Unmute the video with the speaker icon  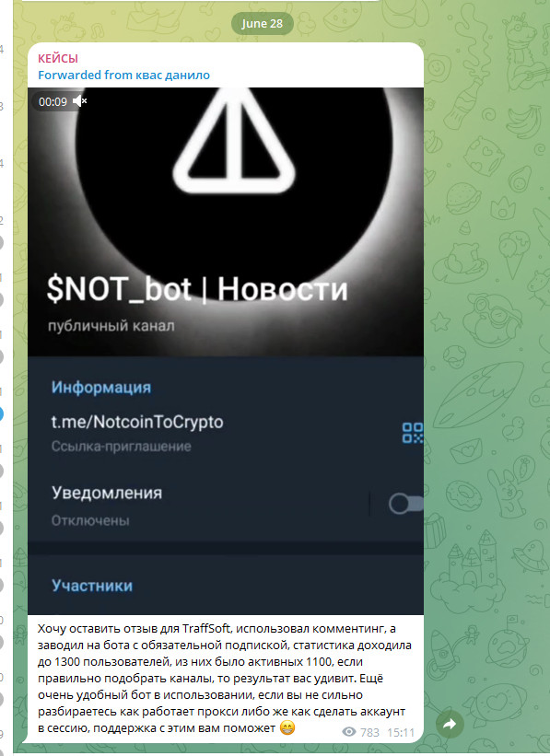79,101
